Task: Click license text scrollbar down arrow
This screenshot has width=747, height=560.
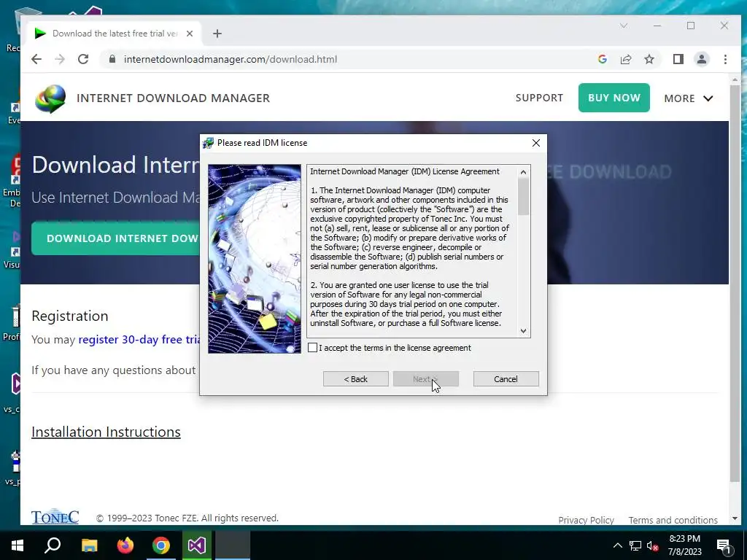Action: (x=524, y=331)
